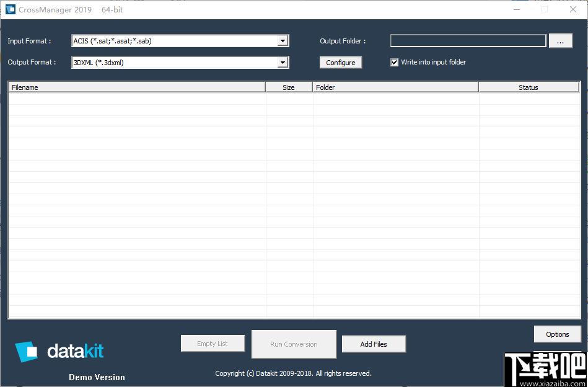
Task: Sort by the Filename column header
Action: pyautogui.click(x=137, y=87)
